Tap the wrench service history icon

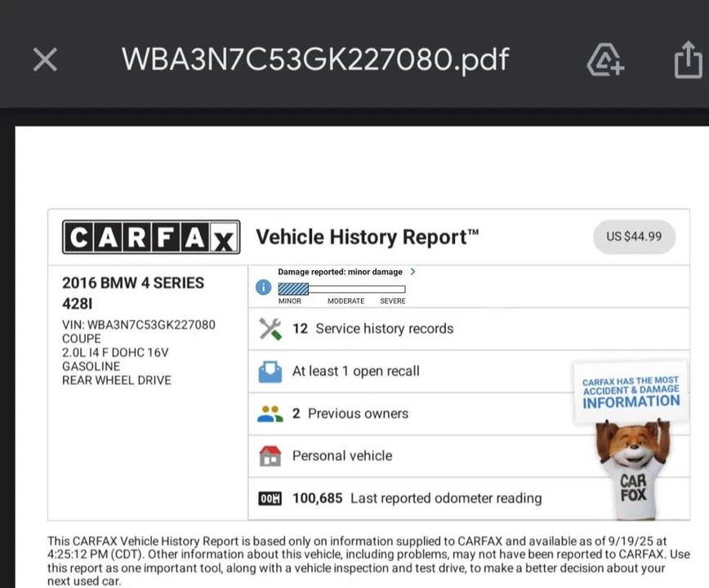click(x=270, y=328)
